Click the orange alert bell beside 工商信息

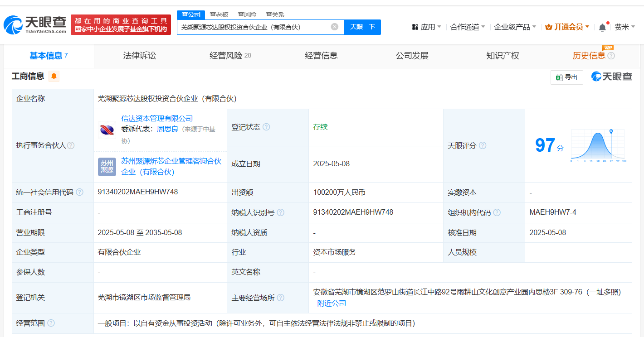click(x=54, y=76)
